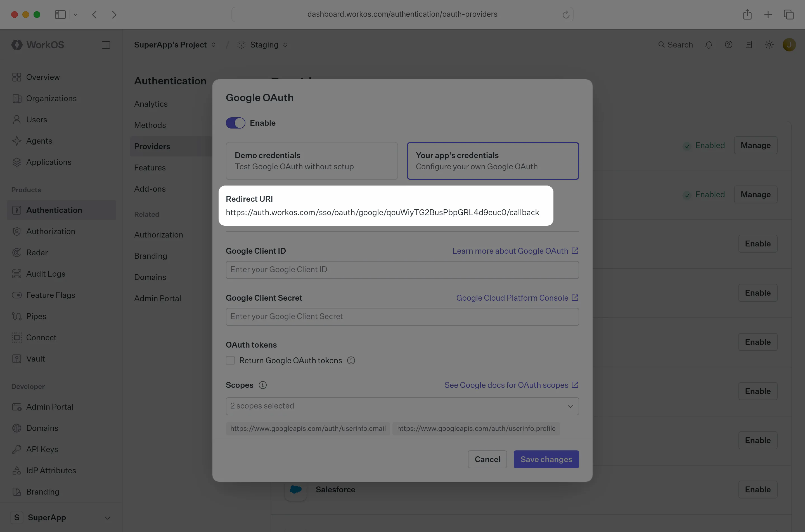
Task: Select the Providers section
Action: click(x=171, y=147)
